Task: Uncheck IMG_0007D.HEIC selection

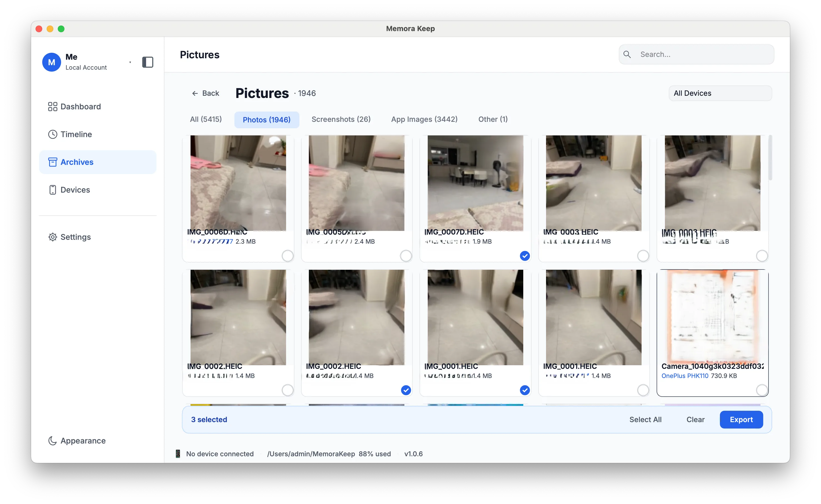Action: 525,256
